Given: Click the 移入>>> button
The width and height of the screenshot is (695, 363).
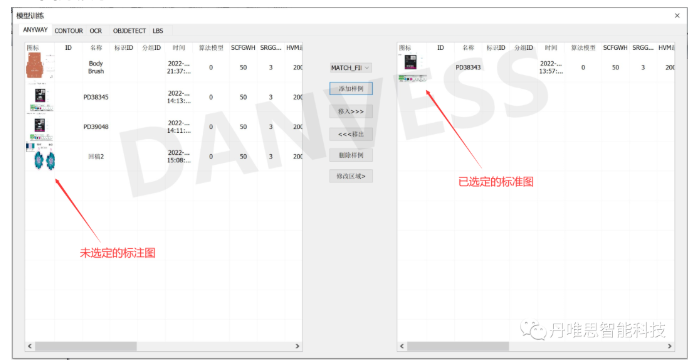Looking at the screenshot, I should click(351, 111).
